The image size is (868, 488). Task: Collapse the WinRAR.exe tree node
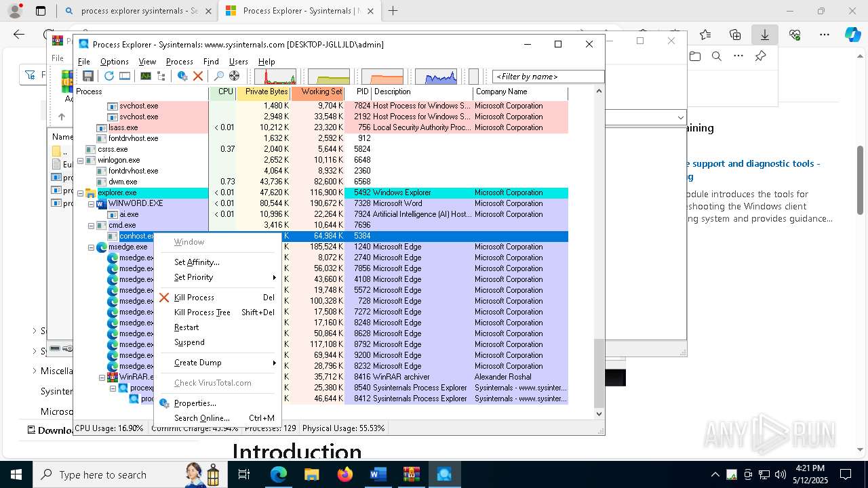coord(102,378)
